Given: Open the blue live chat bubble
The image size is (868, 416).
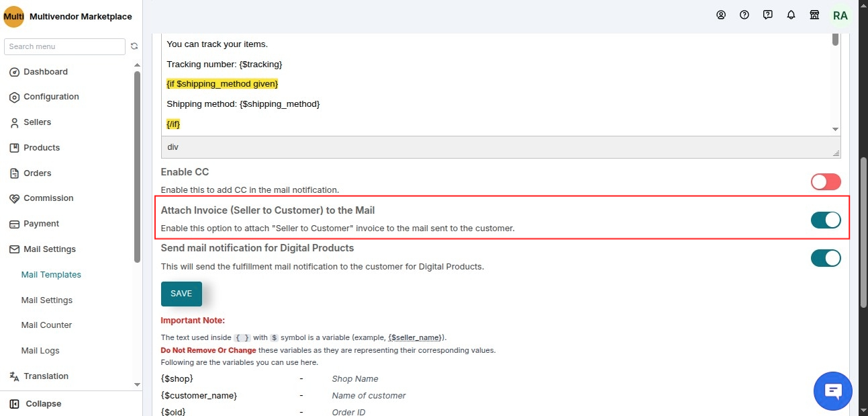Looking at the screenshot, I should click(x=833, y=390).
